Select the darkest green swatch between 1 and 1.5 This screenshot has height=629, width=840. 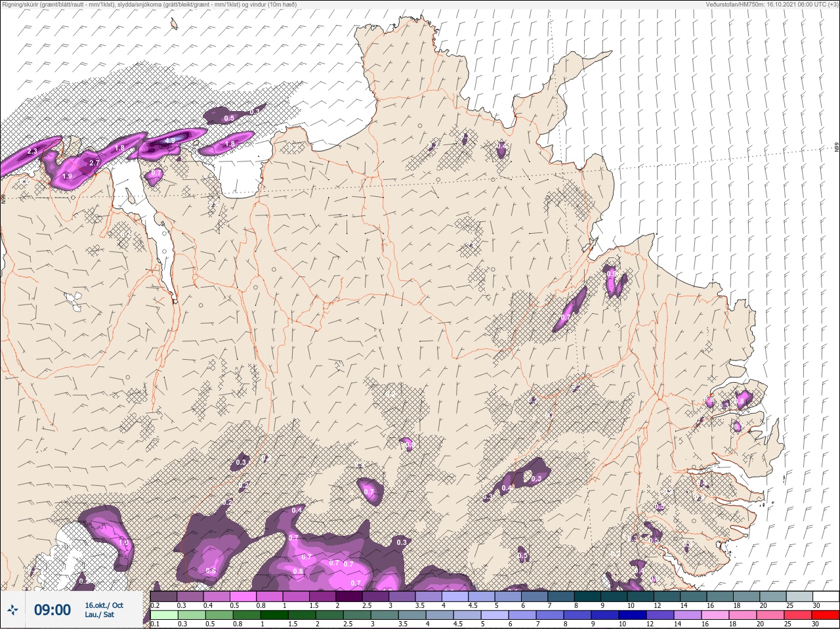pos(275,615)
